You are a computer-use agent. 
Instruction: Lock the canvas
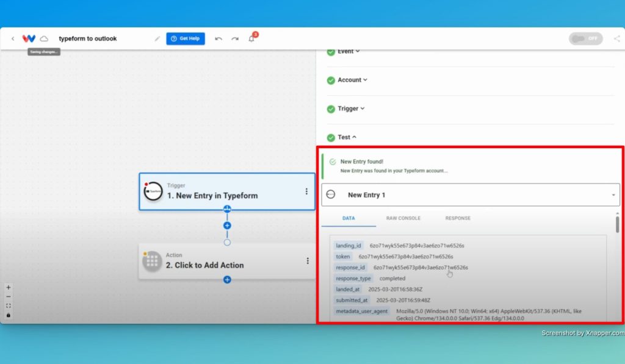click(9, 315)
